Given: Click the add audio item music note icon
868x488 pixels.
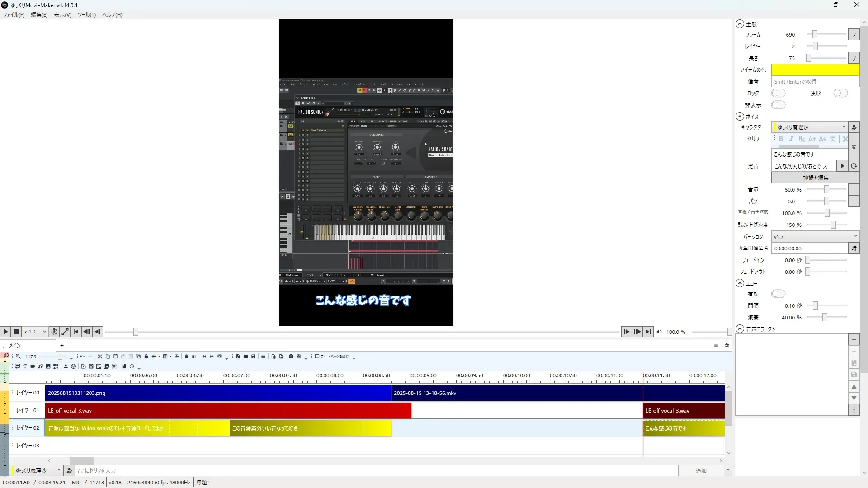Looking at the screenshot, I should pyautogui.click(x=40, y=366).
